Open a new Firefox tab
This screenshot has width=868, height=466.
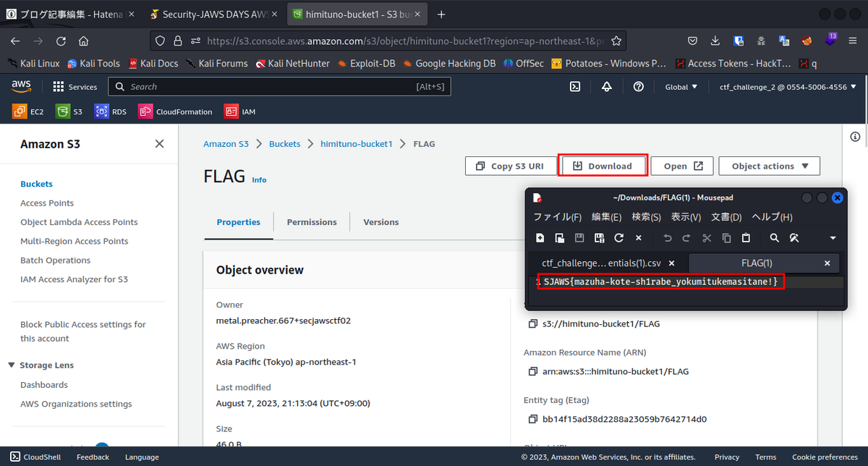pos(441,14)
